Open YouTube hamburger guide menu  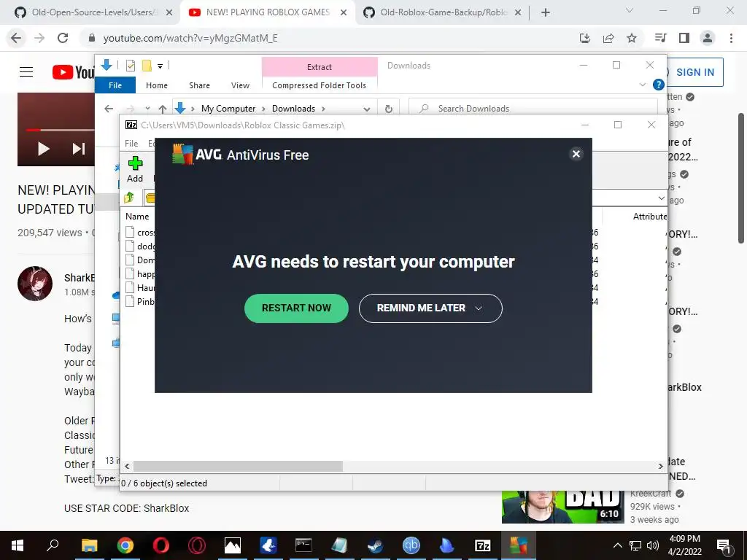(26, 72)
